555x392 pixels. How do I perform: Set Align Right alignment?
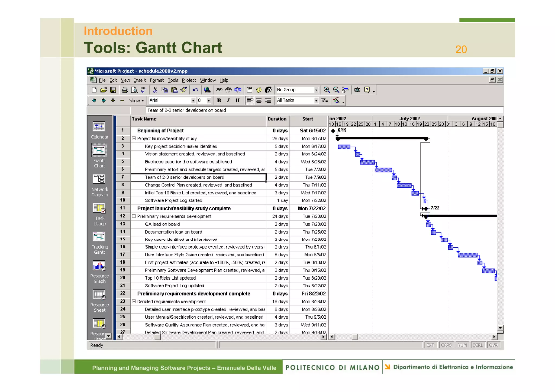[x=268, y=100]
